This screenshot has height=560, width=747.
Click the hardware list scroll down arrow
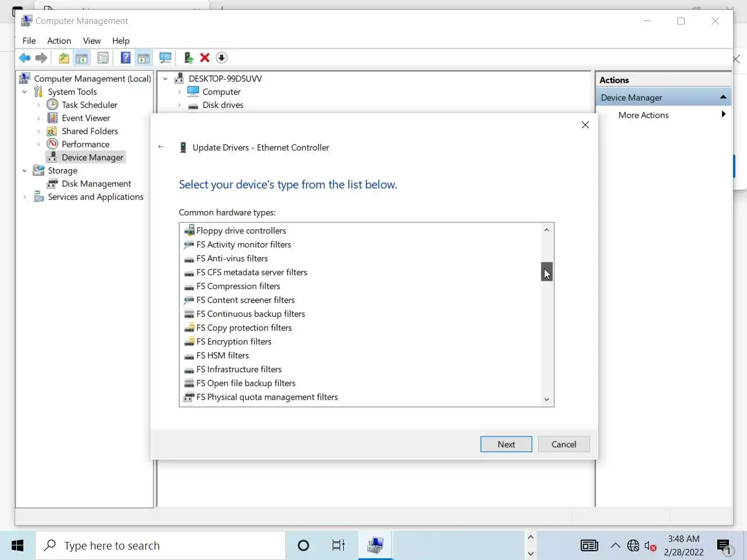(x=547, y=400)
